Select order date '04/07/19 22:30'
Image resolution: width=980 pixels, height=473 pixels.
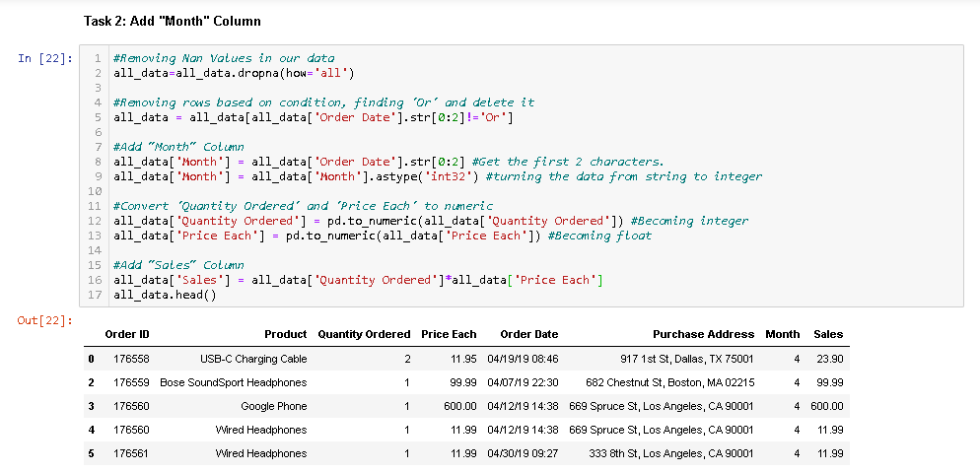pos(523,382)
